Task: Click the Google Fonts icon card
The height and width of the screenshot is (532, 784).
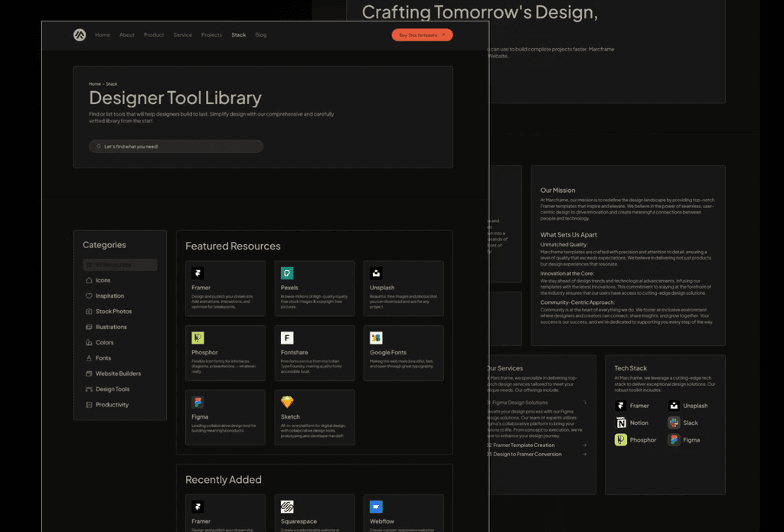Action: coord(376,338)
